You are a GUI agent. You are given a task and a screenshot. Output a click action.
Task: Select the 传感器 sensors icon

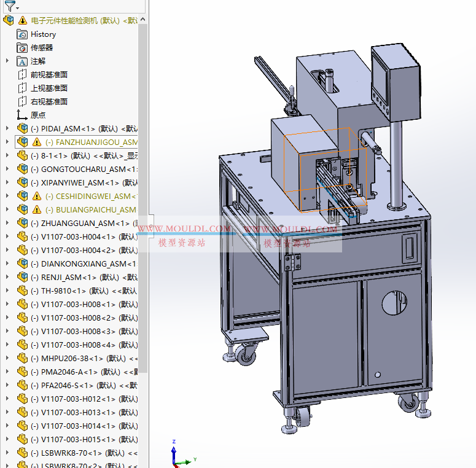[22, 48]
